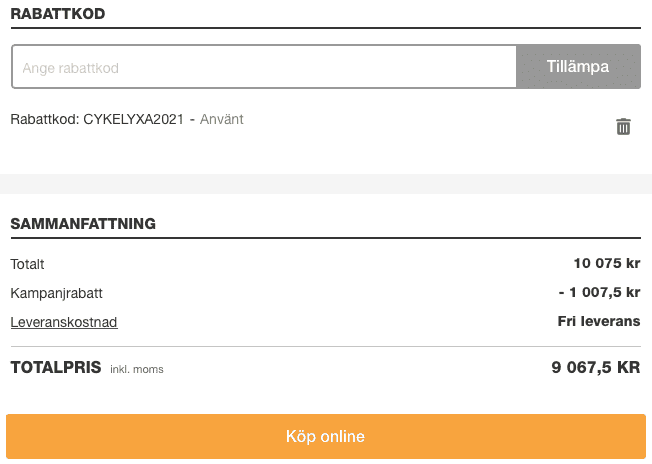Click the Ange rabattkod input field
Screen dimensions: 652x464
264,67
